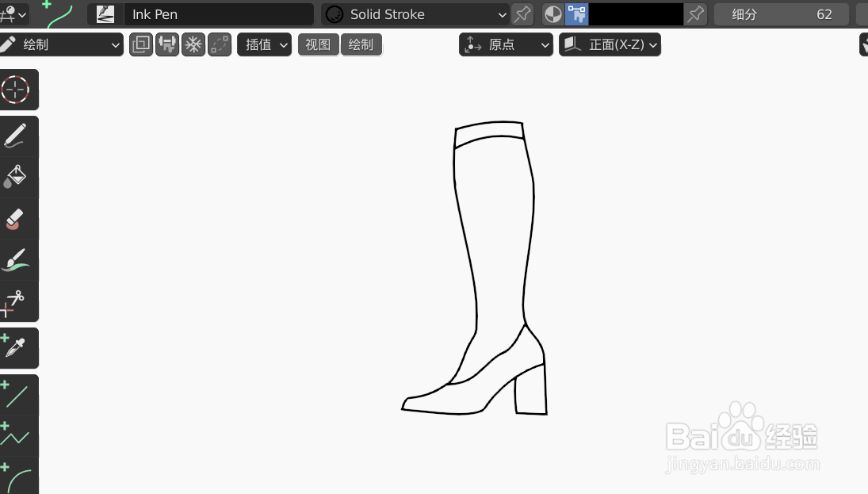Open the Solid Stroke material dropdown

(415, 14)
